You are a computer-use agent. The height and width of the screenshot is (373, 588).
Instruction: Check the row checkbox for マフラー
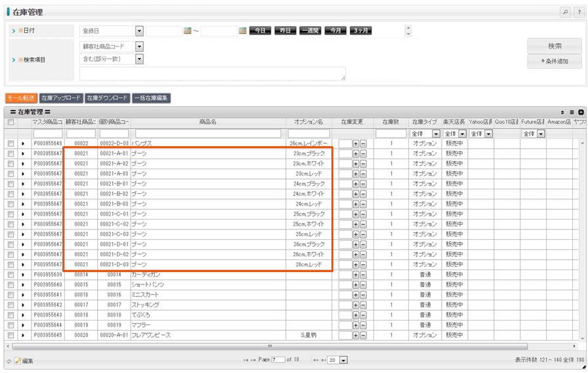tap(10, 325)
